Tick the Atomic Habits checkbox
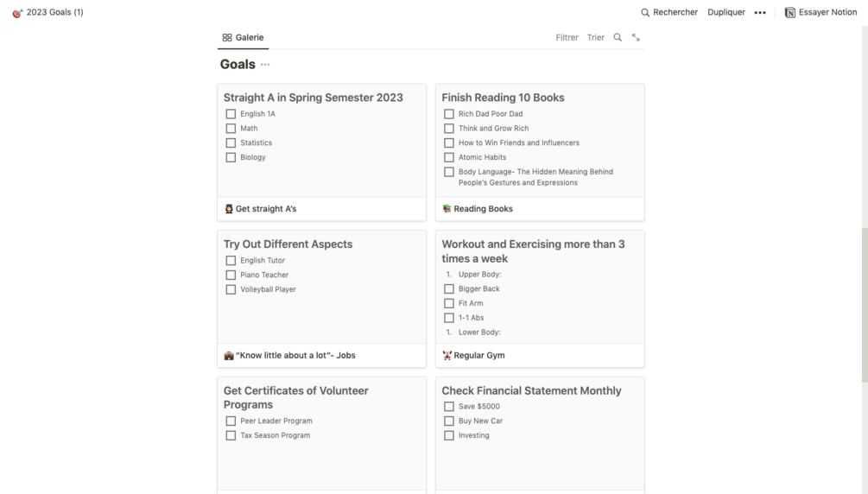 point(449,157)
